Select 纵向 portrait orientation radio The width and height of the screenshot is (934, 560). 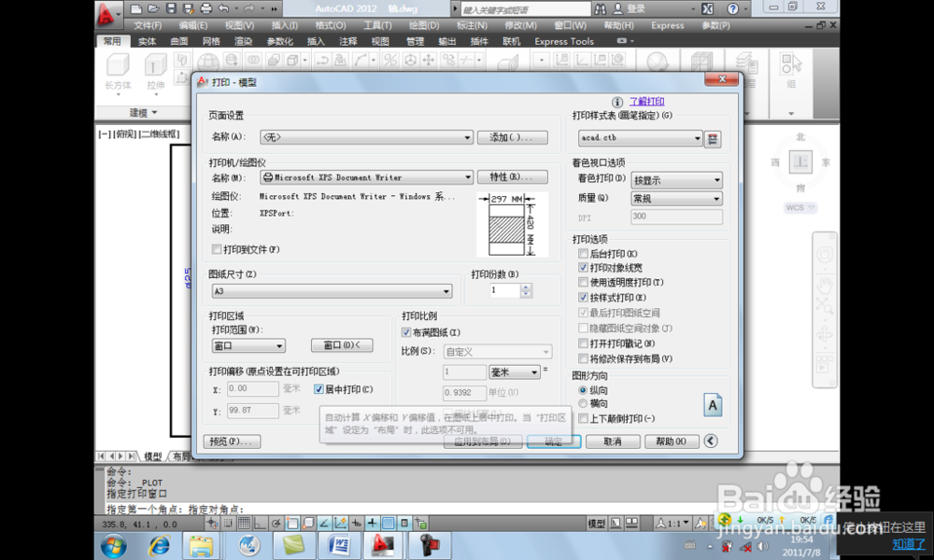(583, 390)
